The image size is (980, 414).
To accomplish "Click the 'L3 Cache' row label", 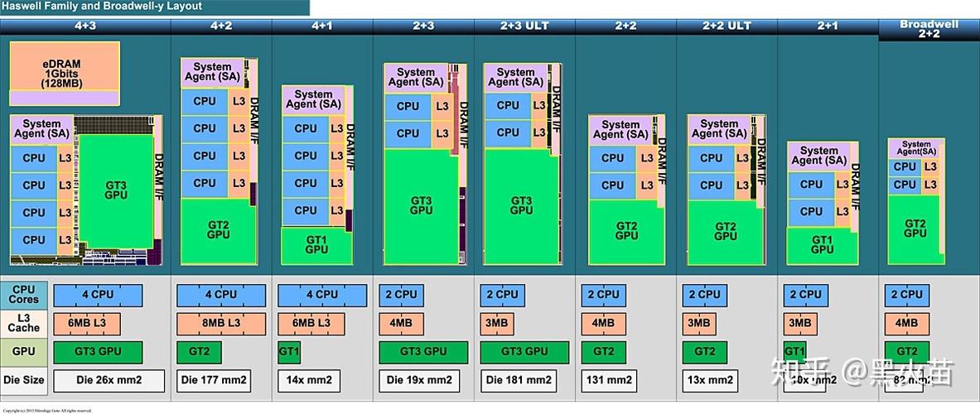I will tap(24, 324).
